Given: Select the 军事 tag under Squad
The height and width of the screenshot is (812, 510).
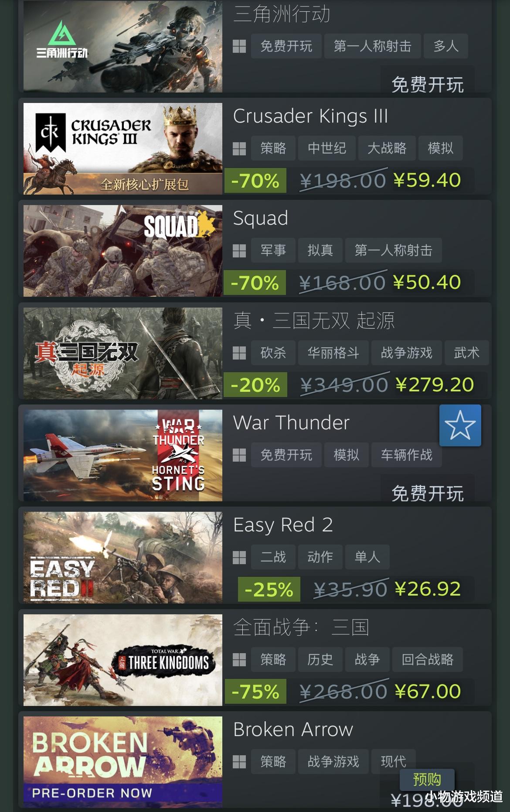Looking at the screenshot, I should click(273, 250).
